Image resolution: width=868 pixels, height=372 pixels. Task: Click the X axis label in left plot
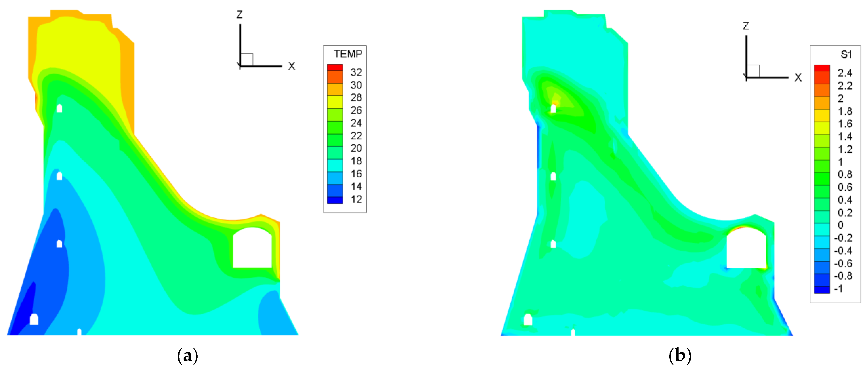292,66
